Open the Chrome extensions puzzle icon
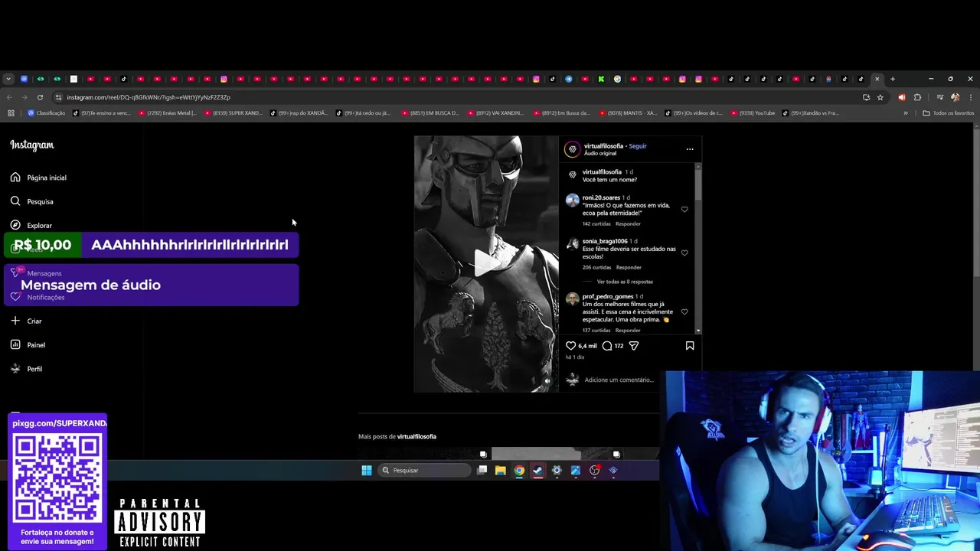 click(x=917, y=97)
